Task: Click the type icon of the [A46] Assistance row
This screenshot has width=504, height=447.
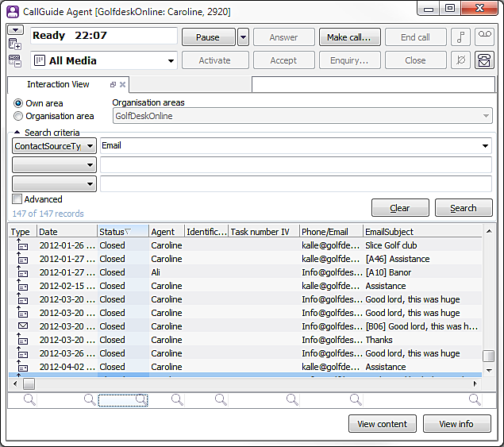Action: 22,258
